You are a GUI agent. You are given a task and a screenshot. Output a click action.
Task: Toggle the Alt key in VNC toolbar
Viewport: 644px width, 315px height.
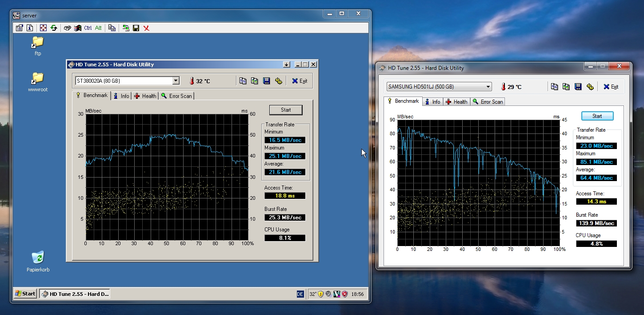[98, 28]
